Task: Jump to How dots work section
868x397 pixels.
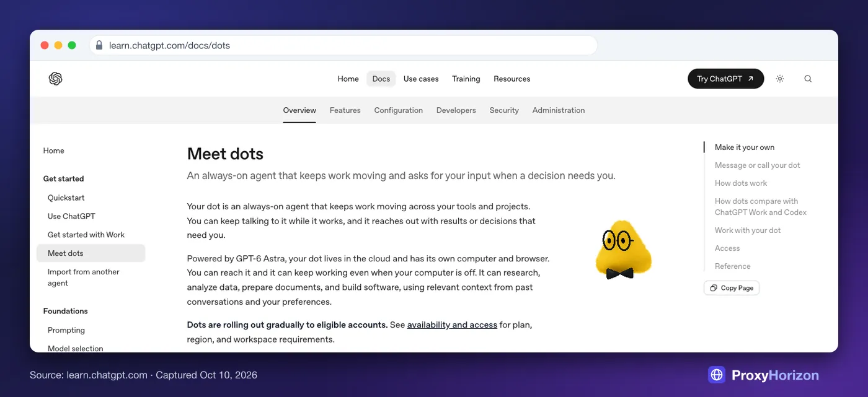Action: coord(741,183)
